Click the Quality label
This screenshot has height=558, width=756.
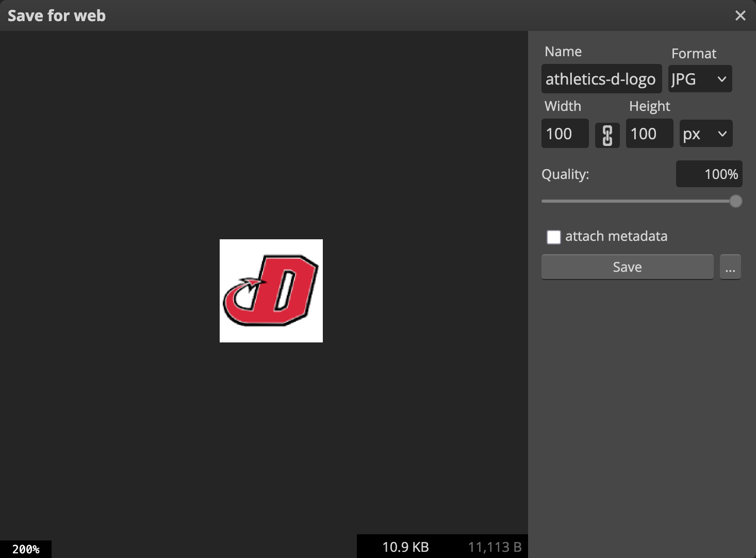[565, 174]
